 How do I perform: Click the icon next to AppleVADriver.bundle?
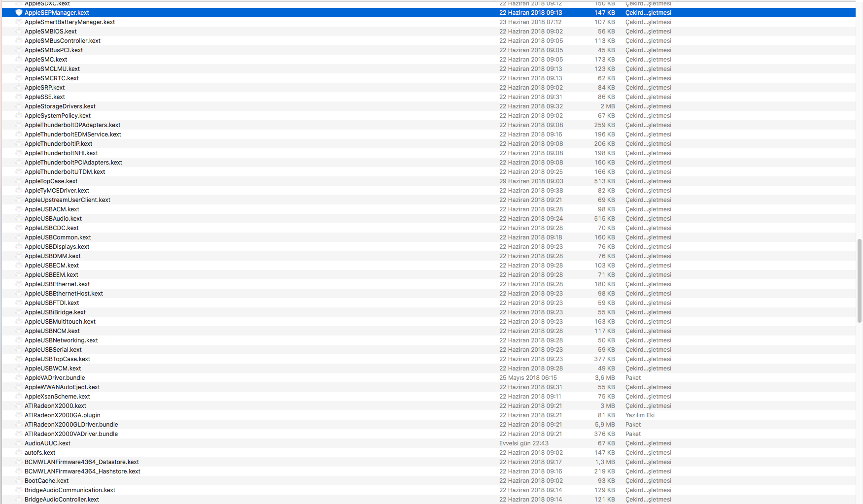pos(19,378)
